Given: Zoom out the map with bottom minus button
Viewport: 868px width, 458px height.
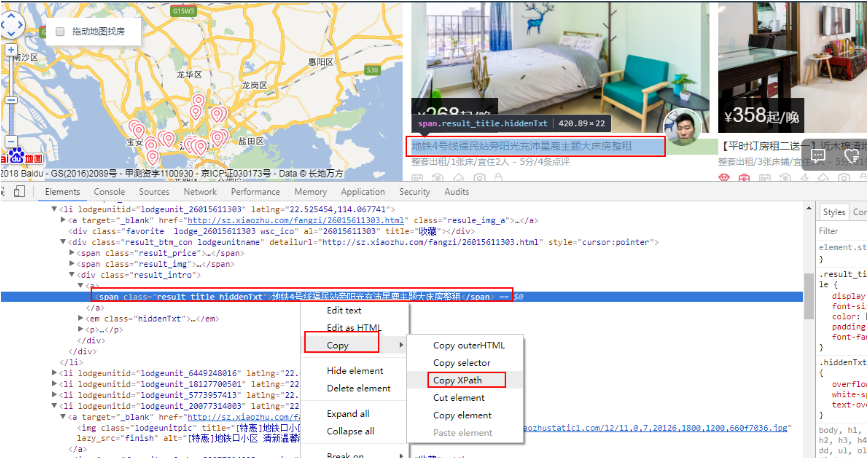Looking at the screenshot, I should [11, 141].
